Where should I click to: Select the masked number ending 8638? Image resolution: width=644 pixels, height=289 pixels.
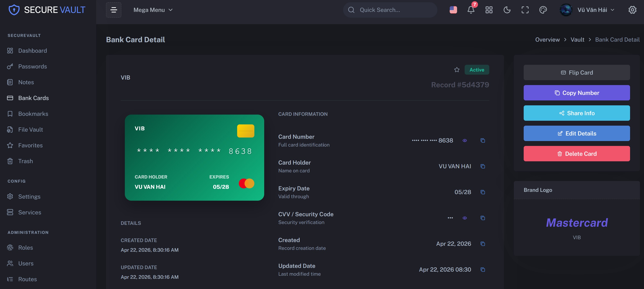432,140
